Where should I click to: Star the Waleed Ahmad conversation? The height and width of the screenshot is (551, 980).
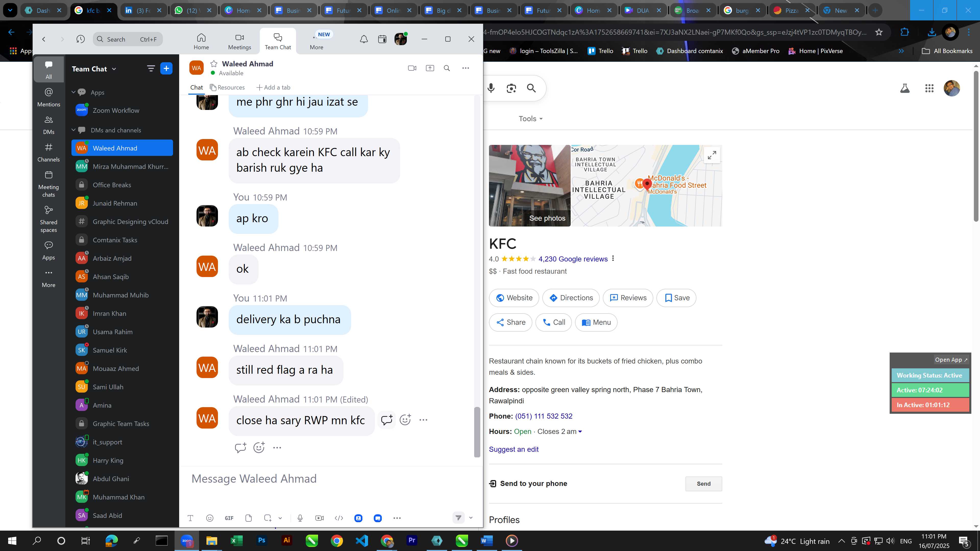click(214, 64)
